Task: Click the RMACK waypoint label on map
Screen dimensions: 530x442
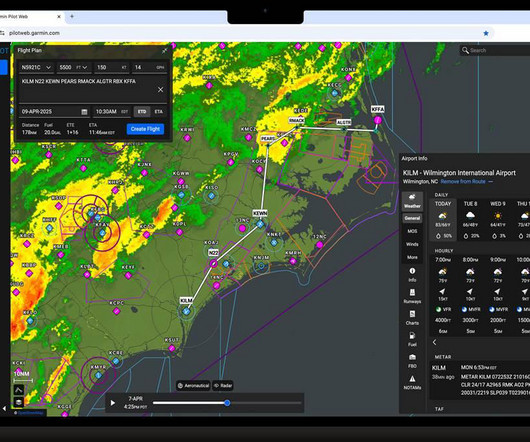Action: [296, 120]
